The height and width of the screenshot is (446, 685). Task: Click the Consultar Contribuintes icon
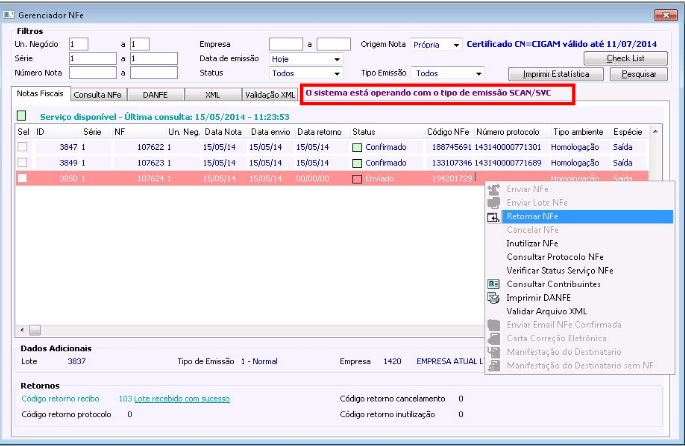point(493,284)
